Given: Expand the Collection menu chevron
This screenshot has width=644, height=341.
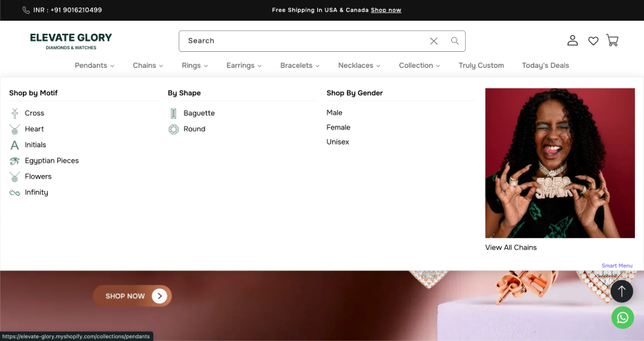Looking at the screenshot, I should coord(438,66).
